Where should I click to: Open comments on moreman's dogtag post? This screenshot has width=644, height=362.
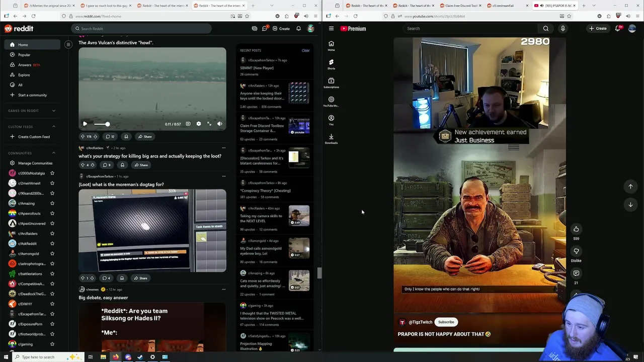pyautogui.click(x=106, y=278)
